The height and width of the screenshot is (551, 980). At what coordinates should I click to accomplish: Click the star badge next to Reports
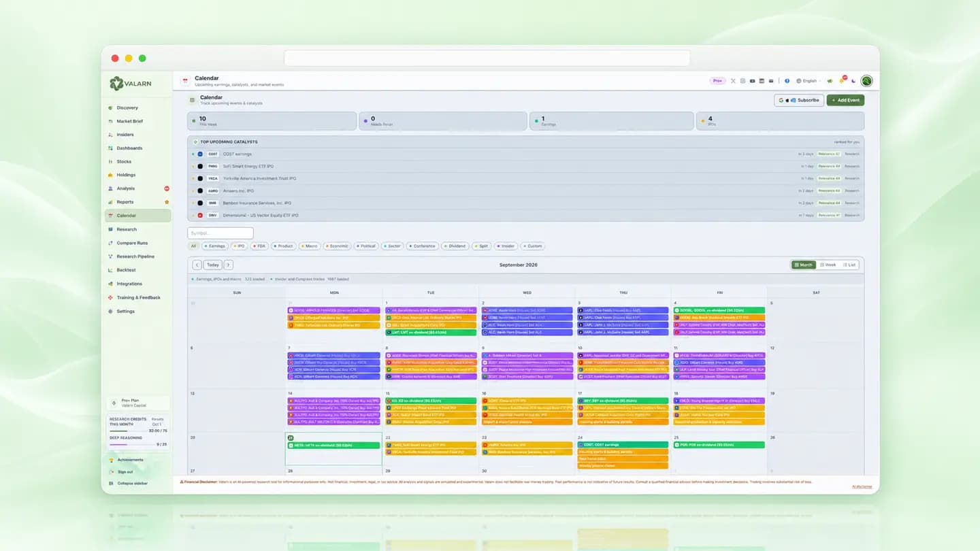pyautogui.click(x=167, y=202)
